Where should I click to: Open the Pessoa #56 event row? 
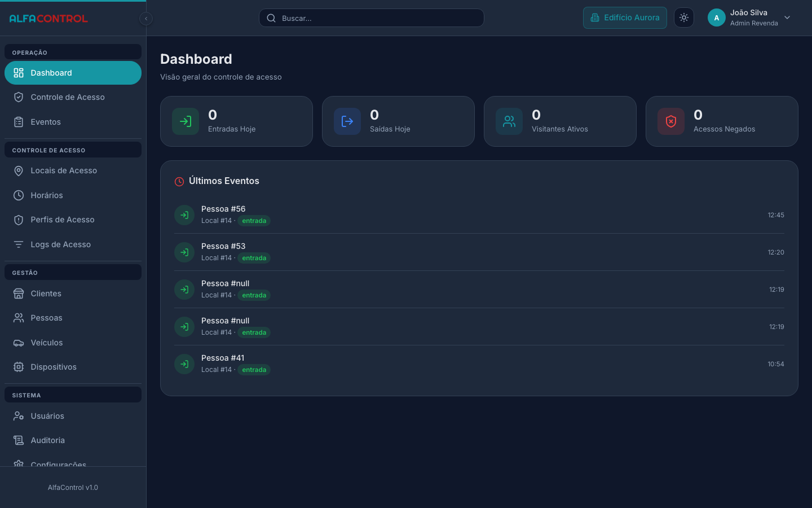click(x=479, y=215)
